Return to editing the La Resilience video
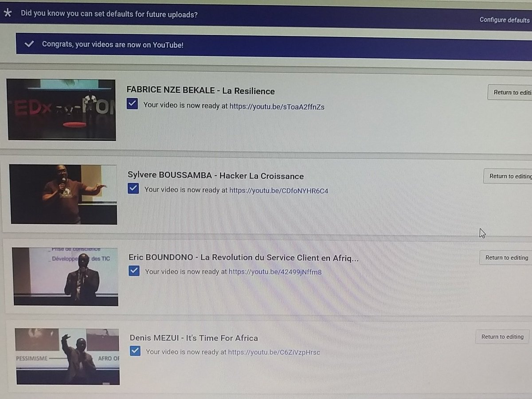Image resolution: width=532 pixels, height=399 pixels. click(510, 92)
